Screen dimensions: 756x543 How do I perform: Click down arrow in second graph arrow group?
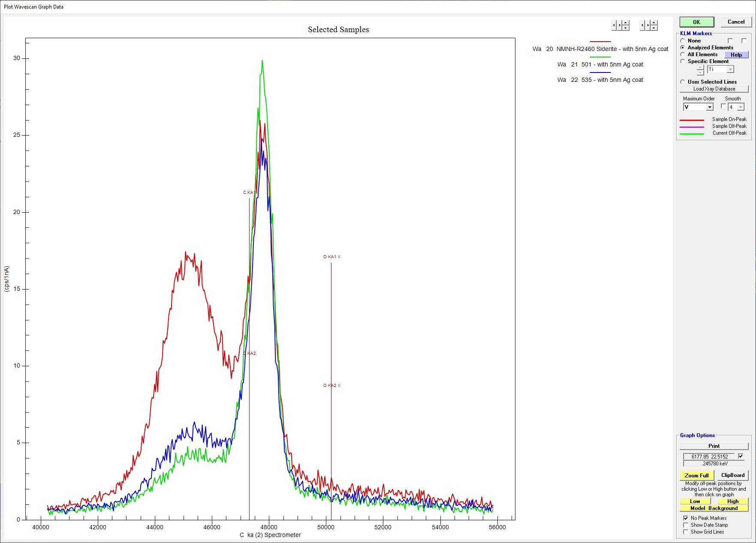(654, 28)
